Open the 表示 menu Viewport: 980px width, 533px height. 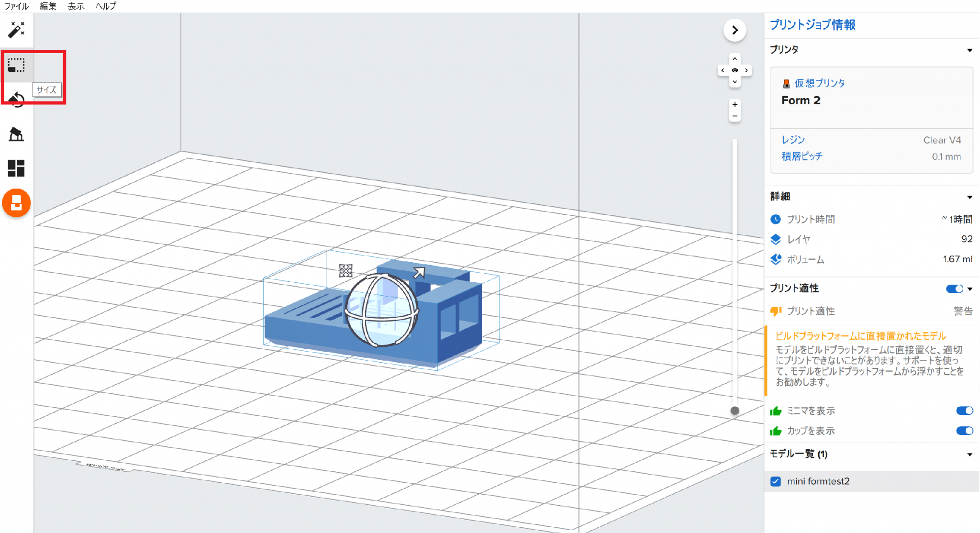pos(76,6)
